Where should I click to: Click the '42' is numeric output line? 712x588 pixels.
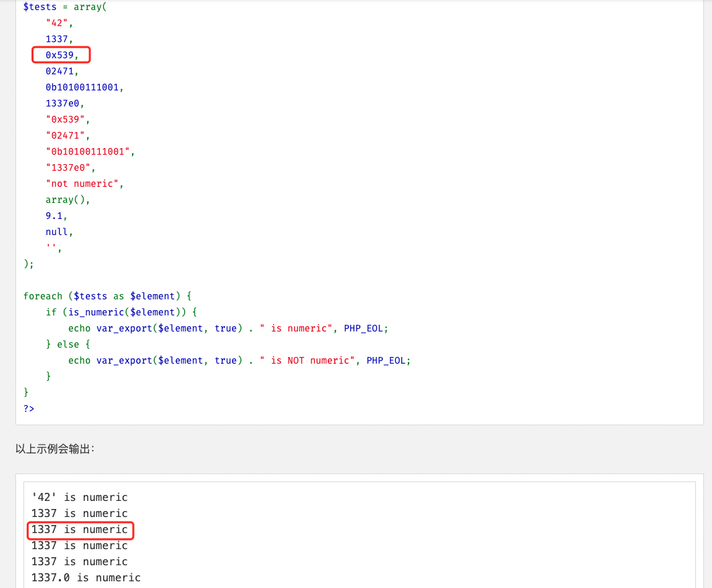tap(79, 498)
